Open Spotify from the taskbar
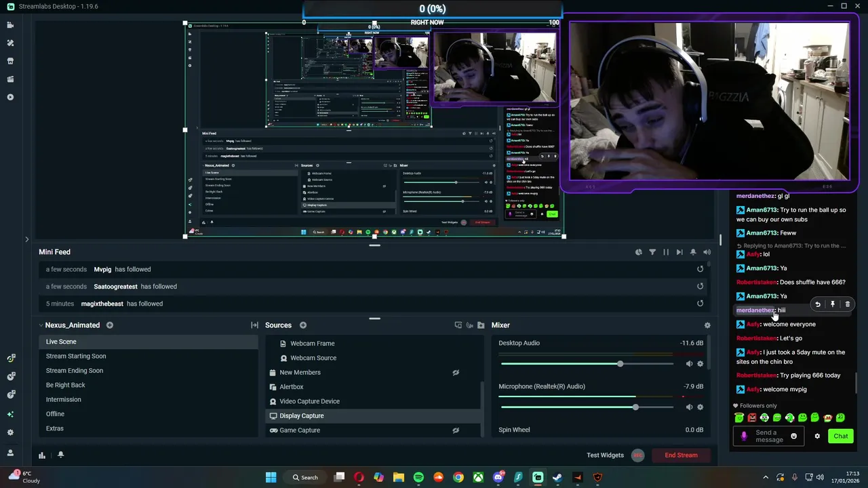Image resolution: width=868 pixels, height=488 pixels. pos(418,477)
